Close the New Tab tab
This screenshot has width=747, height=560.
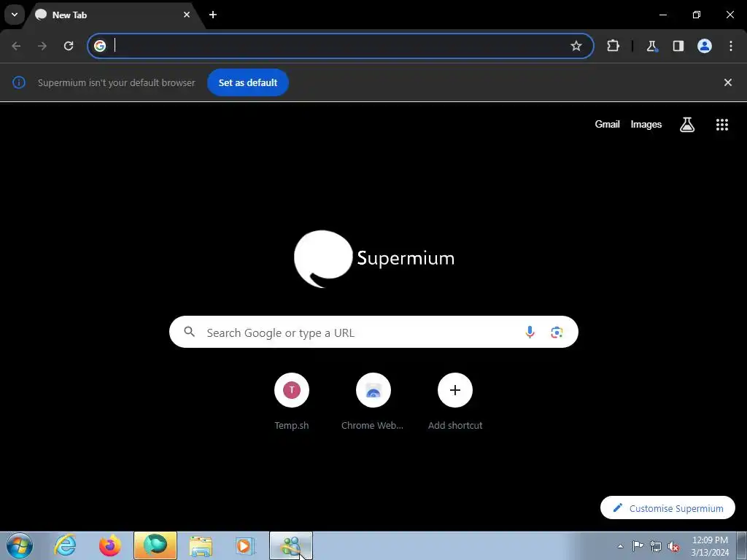187,15
